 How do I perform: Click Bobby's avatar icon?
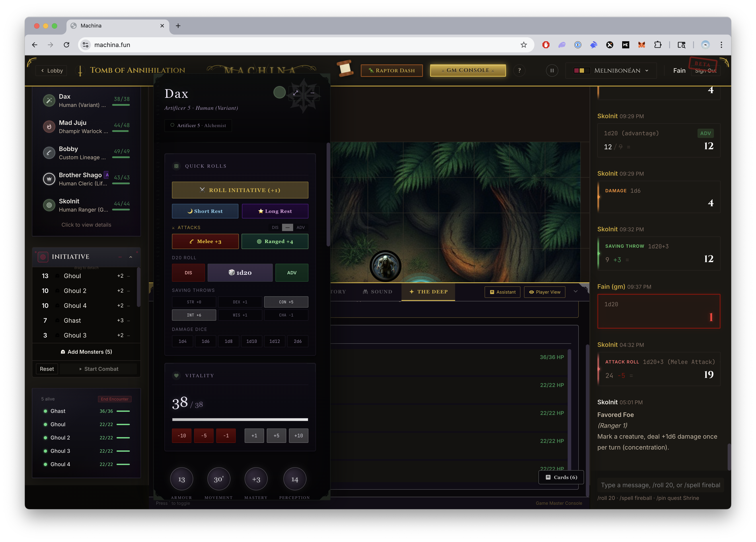click(49, 153)
